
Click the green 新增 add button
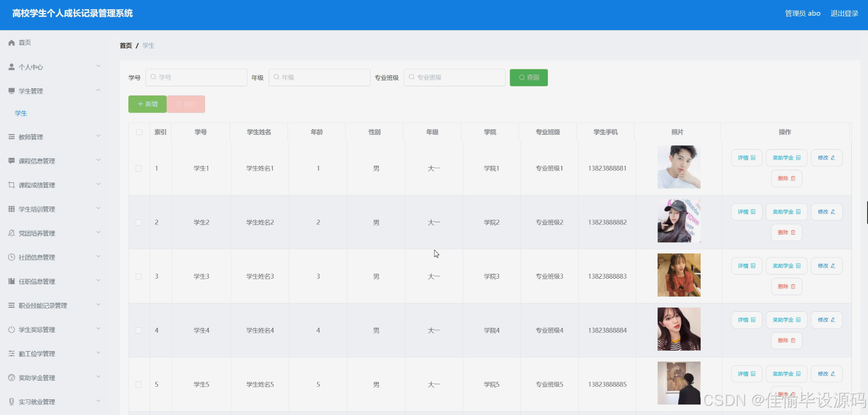pos(147,104)
